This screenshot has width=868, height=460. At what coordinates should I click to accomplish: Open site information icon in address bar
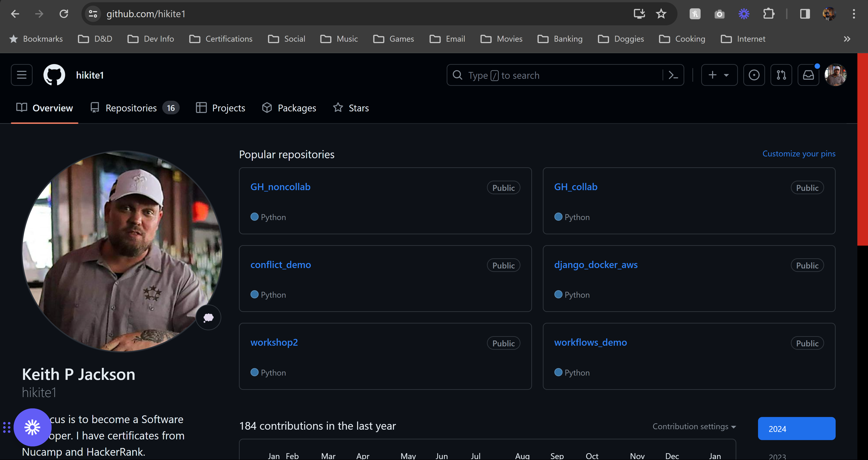tap(93, 14)
